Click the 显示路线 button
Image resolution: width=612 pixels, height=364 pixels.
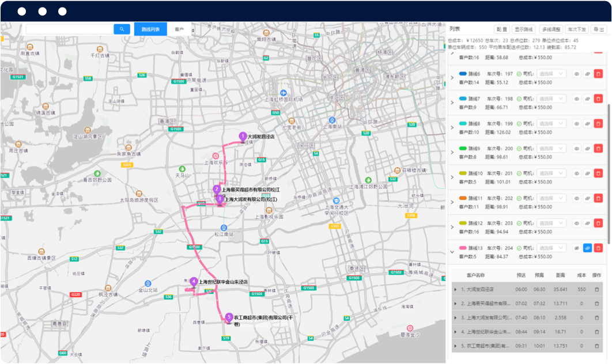[524, 29]
